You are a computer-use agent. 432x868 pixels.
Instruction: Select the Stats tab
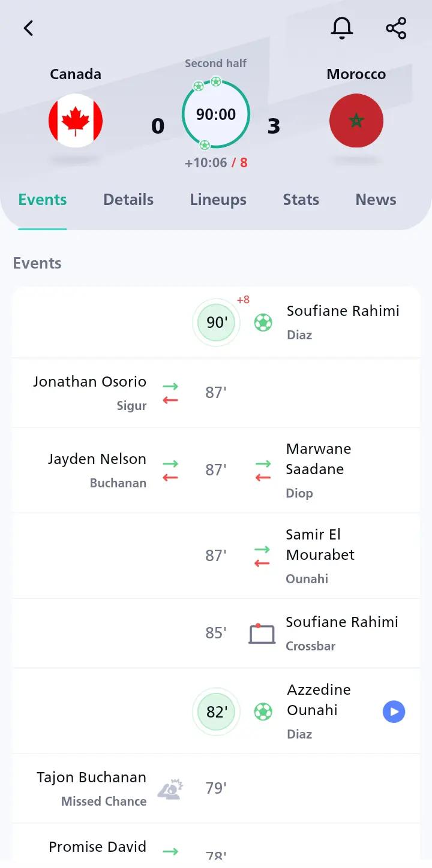click(x=301, y=200)
